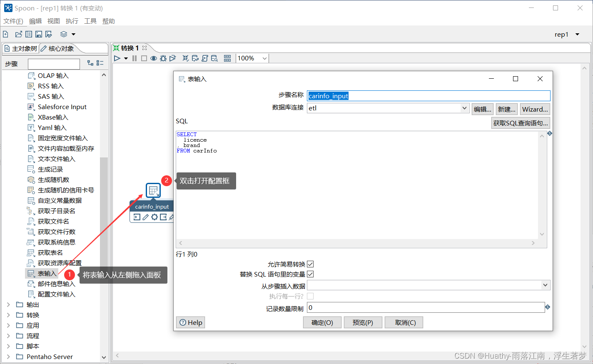Click the 新建... button
The width and height of the screenshot is (593, 364).
(507, 109)
